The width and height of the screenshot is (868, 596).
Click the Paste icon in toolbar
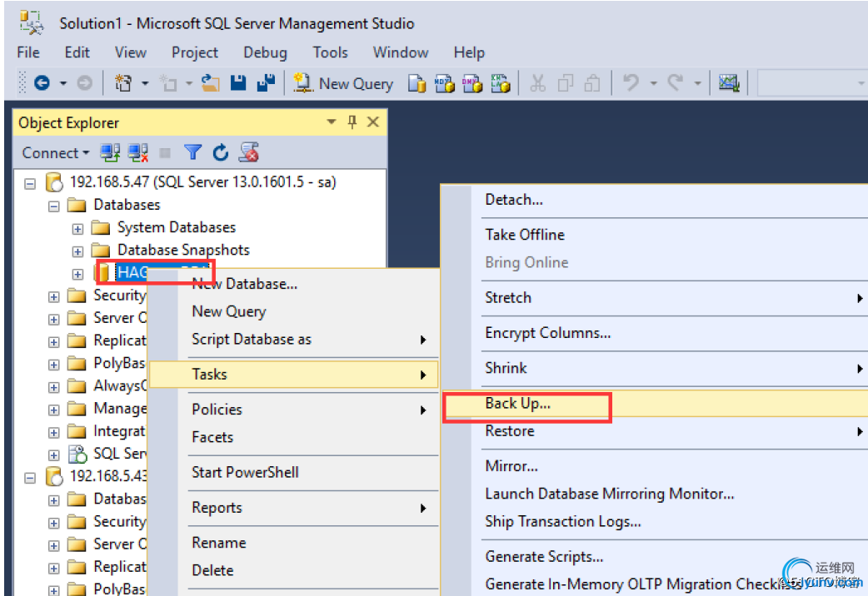(x=592, y=83)
